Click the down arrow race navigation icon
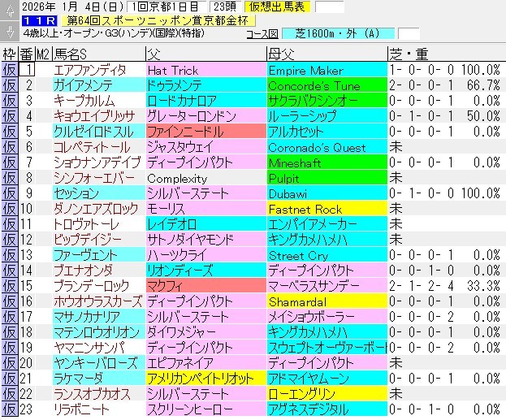The height and width of the screenshot is (420, 506). click(10, 32)
